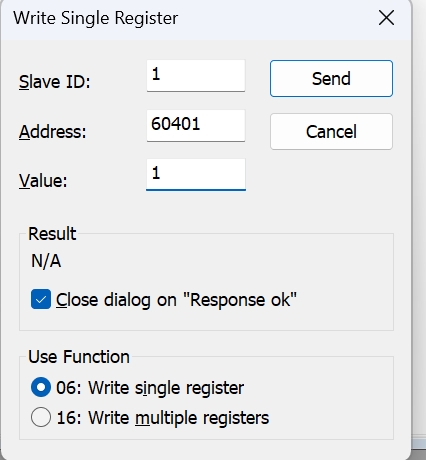Choose the 16 Write multiple registers radio button
426x460 pixels.
point(41,417)
